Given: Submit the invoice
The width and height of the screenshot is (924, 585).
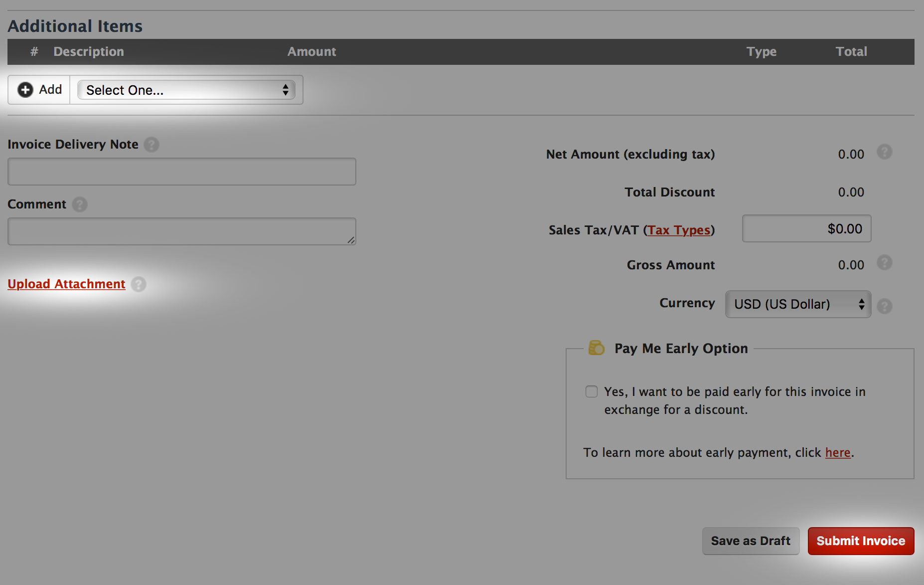Looking at the screenshot, I should pyautogui.click(x=860, y=541).
